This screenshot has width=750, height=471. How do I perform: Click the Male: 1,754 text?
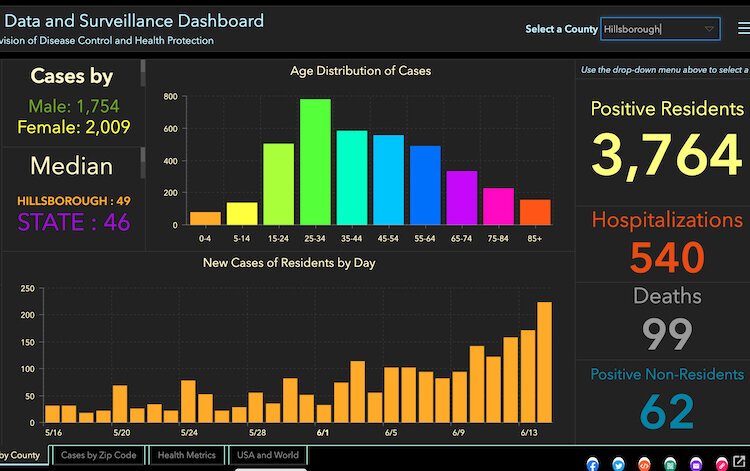click(74, 106)
